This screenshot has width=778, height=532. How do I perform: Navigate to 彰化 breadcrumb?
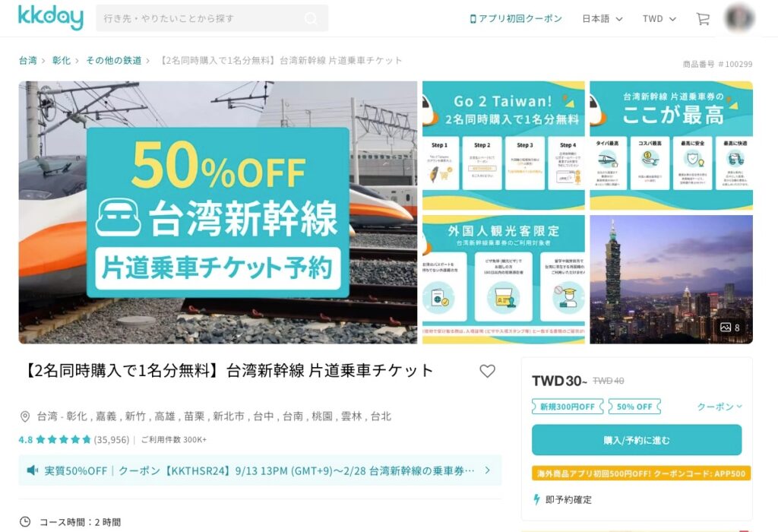[x=61, y=61]
